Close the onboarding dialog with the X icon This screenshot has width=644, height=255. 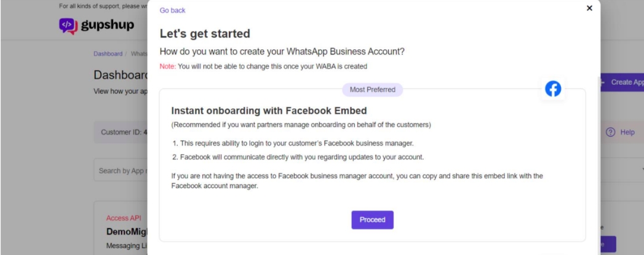[x=589, y=8]
